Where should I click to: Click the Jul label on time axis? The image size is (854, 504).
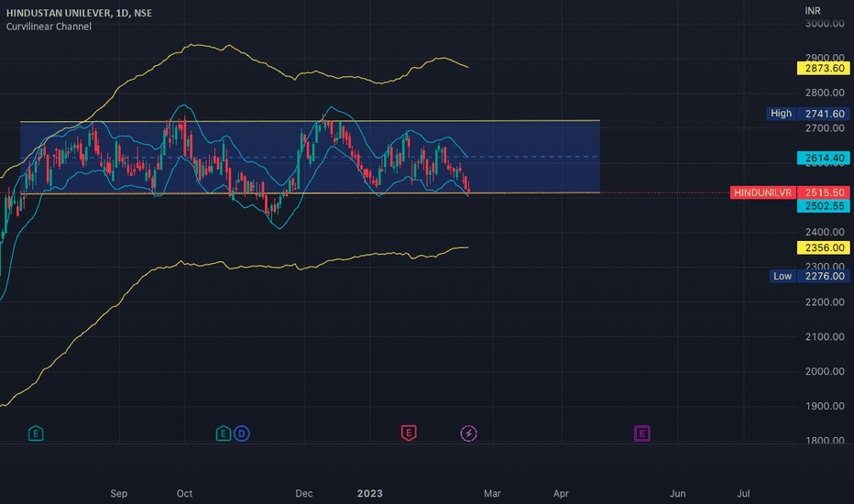[x=743, y=493]
